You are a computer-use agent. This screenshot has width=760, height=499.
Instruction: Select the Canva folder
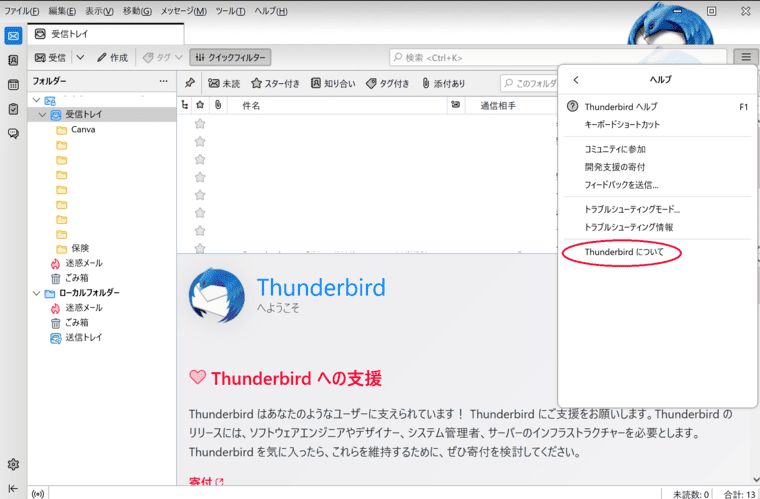tap(102, 130)
